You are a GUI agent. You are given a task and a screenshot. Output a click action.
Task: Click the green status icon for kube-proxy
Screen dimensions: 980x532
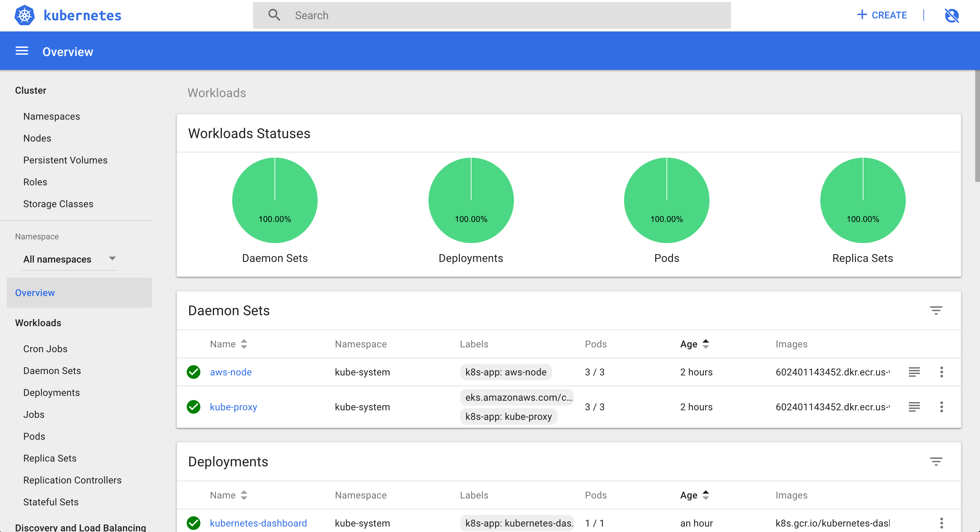point(194,406)
